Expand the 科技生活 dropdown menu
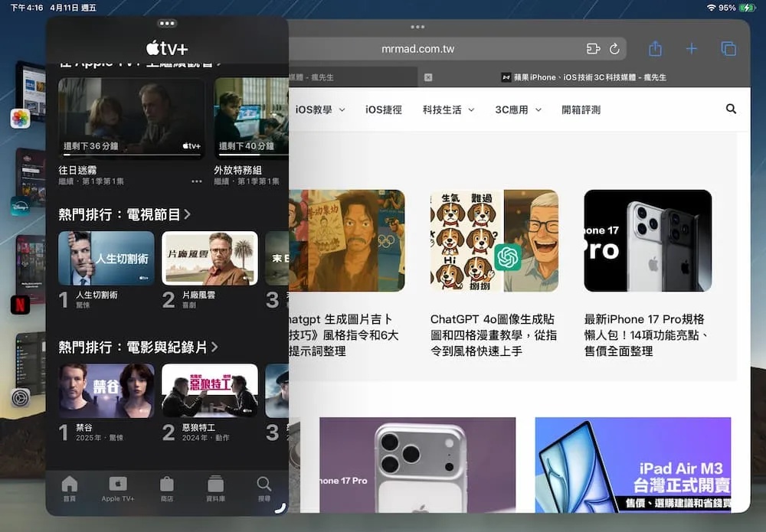This screenshot has height=532, width=766. click(448, 109)
